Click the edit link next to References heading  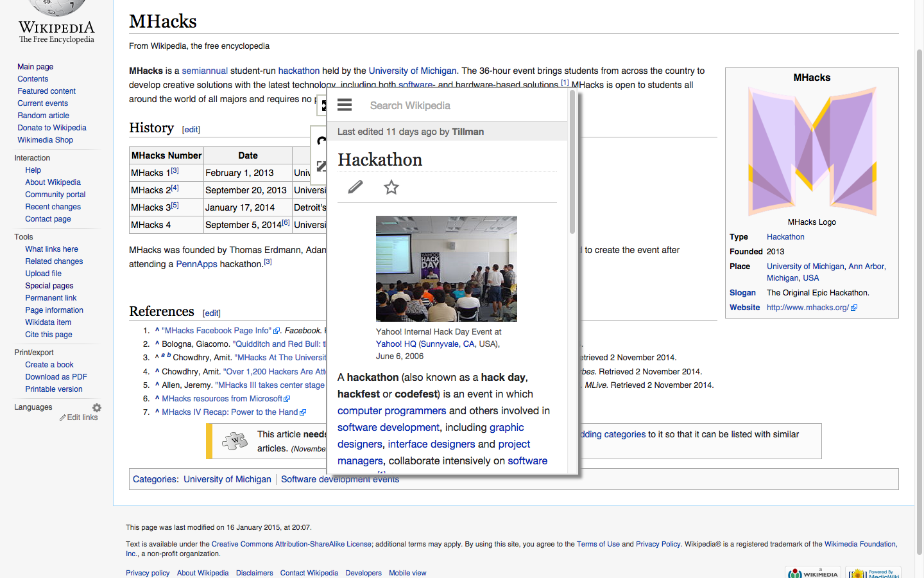(212, 313)
